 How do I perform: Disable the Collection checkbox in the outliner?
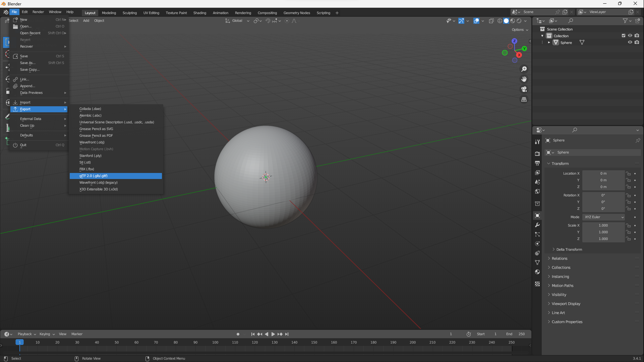pos(624,36)
